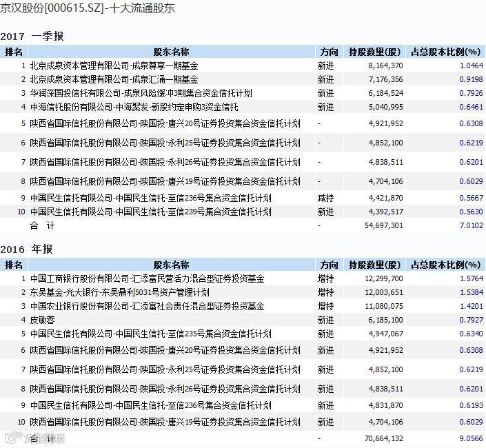
Task: Click percentage value 1.0464
Action: pyautogui.click(x=471, y=65)
